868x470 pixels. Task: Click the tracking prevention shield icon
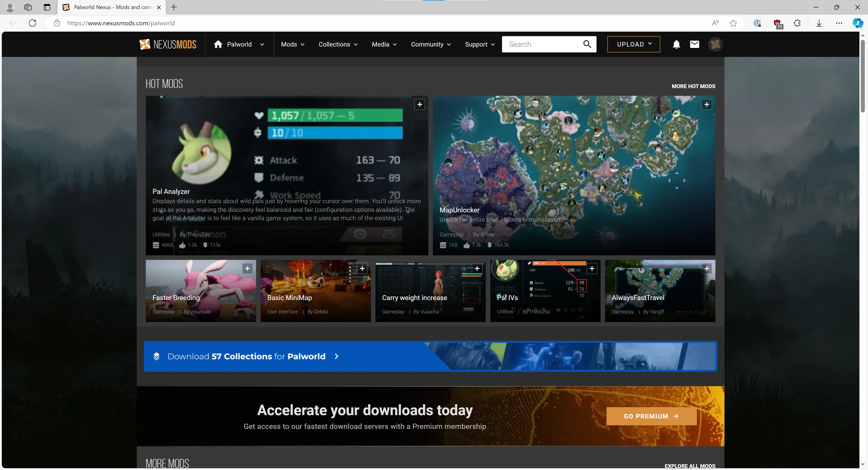(757, 23)
